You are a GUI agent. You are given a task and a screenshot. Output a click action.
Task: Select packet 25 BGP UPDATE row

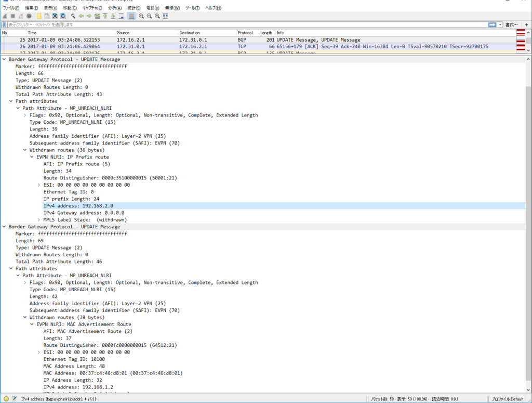pyautogui.click(x=258, y=40)
